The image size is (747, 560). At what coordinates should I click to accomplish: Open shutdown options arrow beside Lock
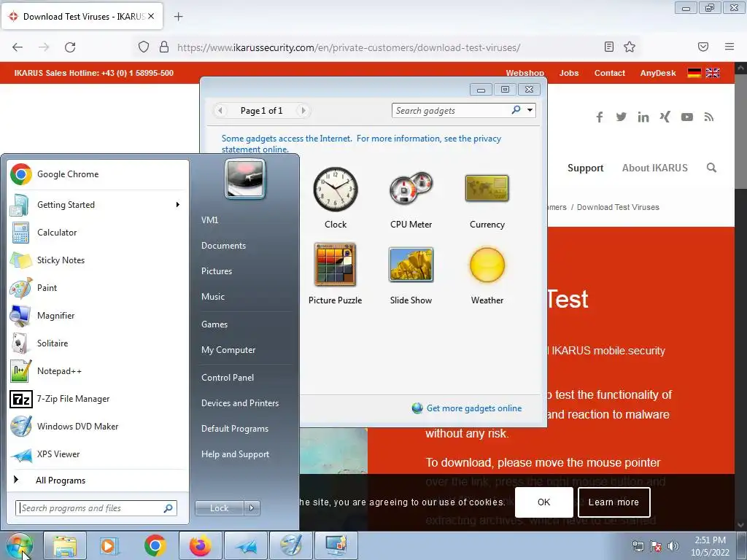point(252,508)
